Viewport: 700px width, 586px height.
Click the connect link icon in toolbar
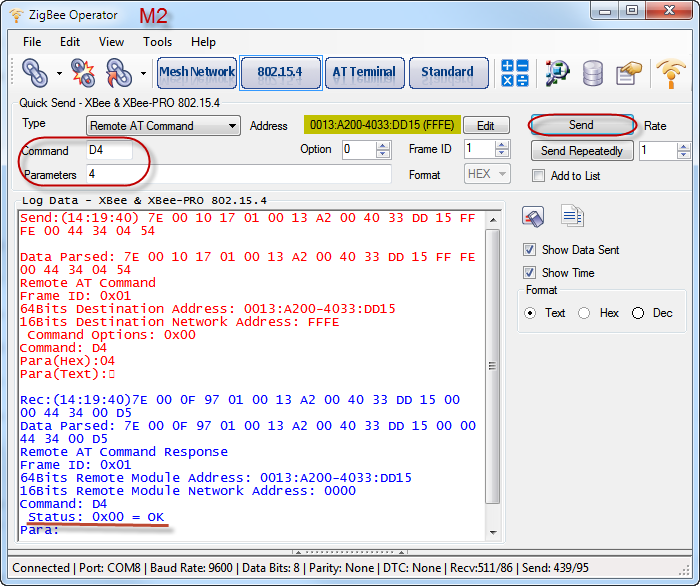(35, 73)
